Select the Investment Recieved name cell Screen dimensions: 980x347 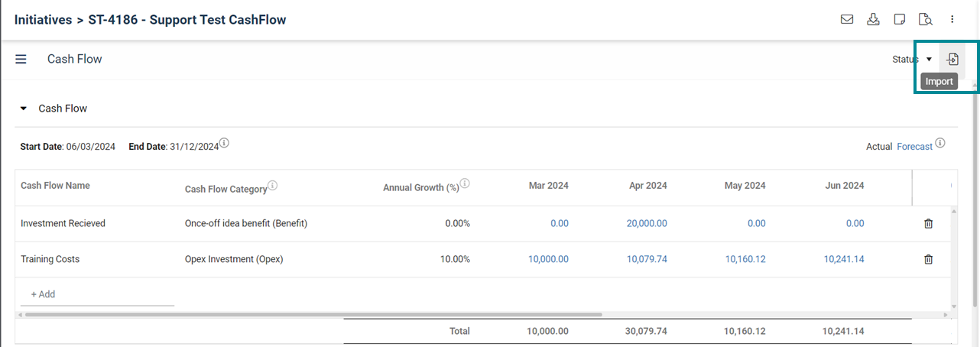click(x=63, y=223)
